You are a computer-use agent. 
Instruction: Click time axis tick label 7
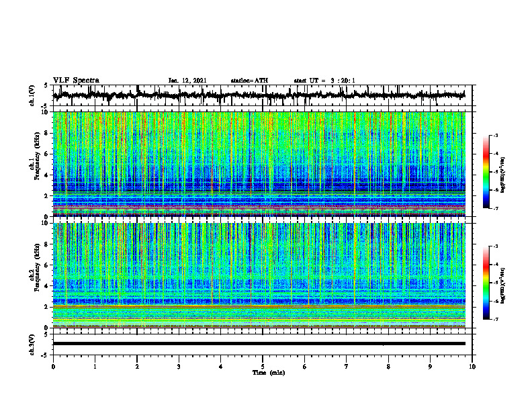pos(347,367)
